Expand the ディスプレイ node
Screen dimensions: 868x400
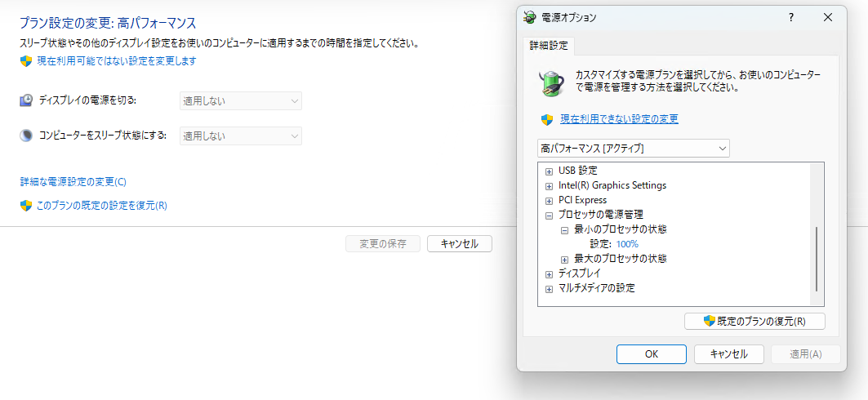[550, 273]
